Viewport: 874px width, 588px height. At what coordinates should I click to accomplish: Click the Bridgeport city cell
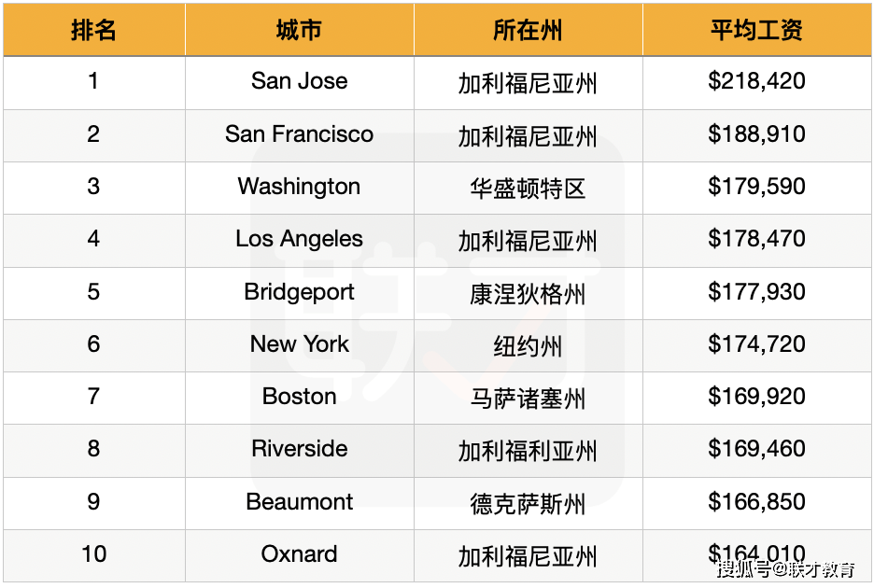[x=300, y=293]
